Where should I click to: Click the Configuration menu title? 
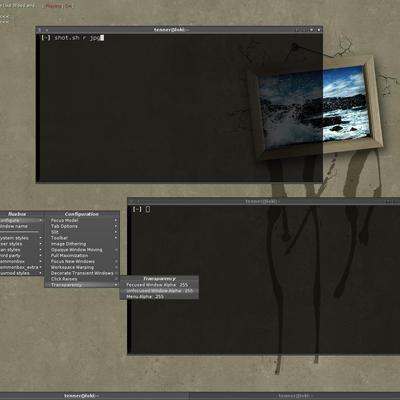(x=82, y=214)
